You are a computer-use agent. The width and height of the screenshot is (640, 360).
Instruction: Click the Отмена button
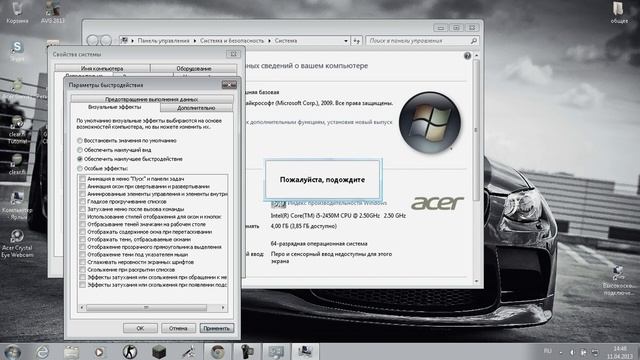(178, 328)
